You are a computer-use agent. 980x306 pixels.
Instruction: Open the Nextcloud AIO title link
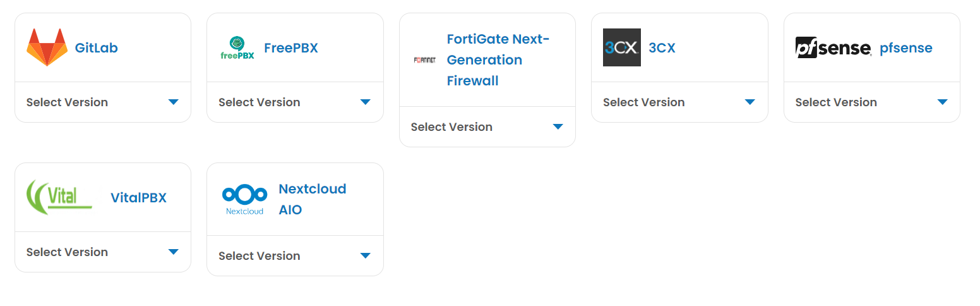pos(312,199)
